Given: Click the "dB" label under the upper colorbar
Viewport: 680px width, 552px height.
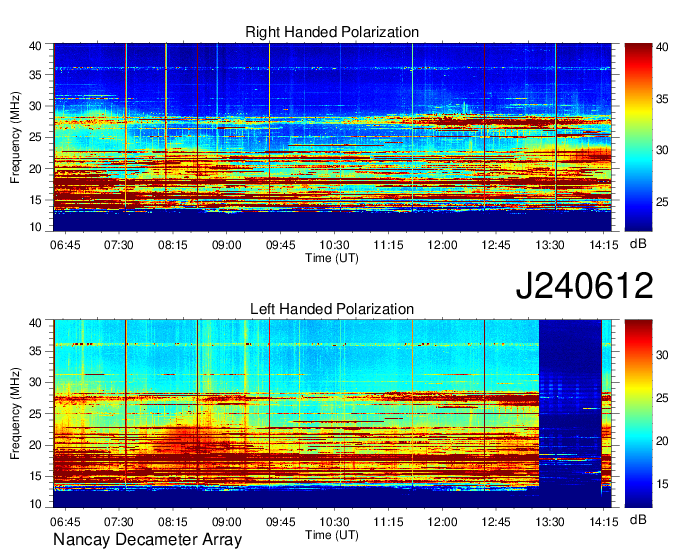Looking at the screenshot, I should tap(638, 244).
